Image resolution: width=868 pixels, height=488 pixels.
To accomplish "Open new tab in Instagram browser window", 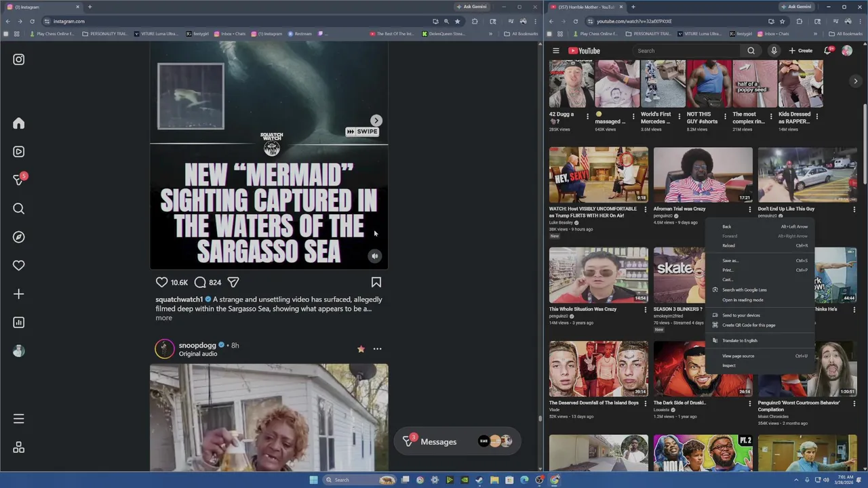I will [x=90, y=7].
